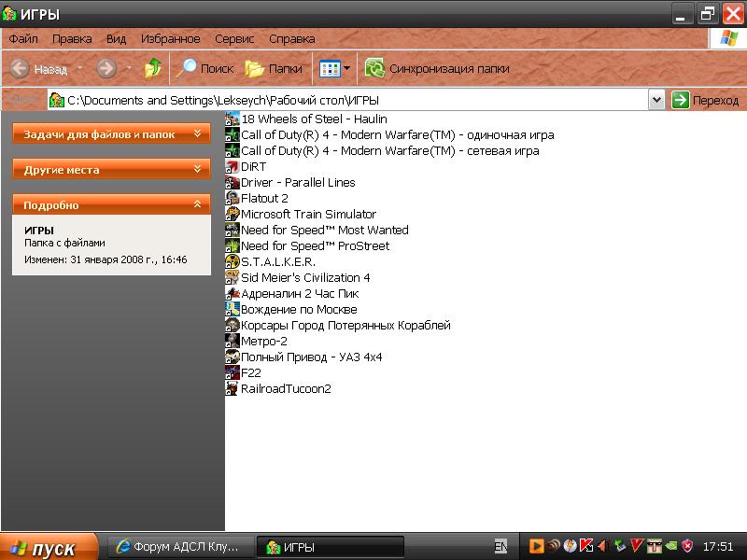This screenshot has width=747, height=560.
Task: Select the 18 Wheels of Steel shortcut icon
Action: [232, 119]
